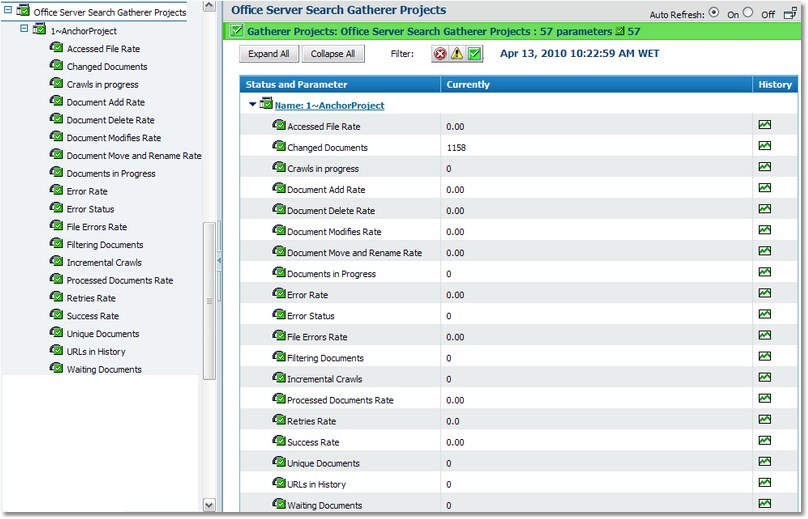Screen dimensions: 808x519
Task: Open history chart for URLs in History
Action: 765,483
